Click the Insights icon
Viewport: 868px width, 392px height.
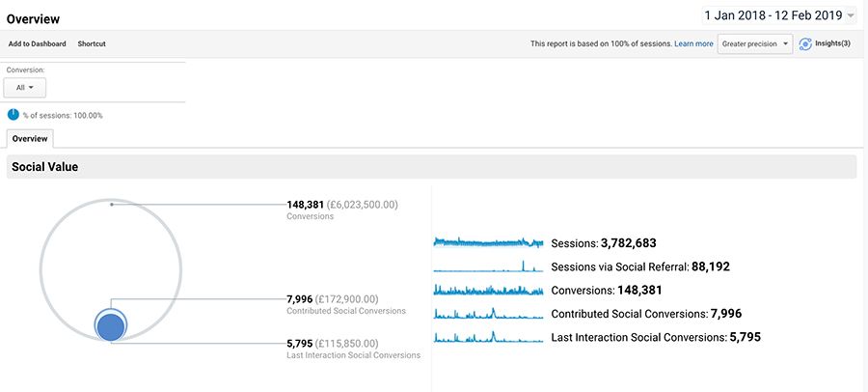[x=805, y=43]
